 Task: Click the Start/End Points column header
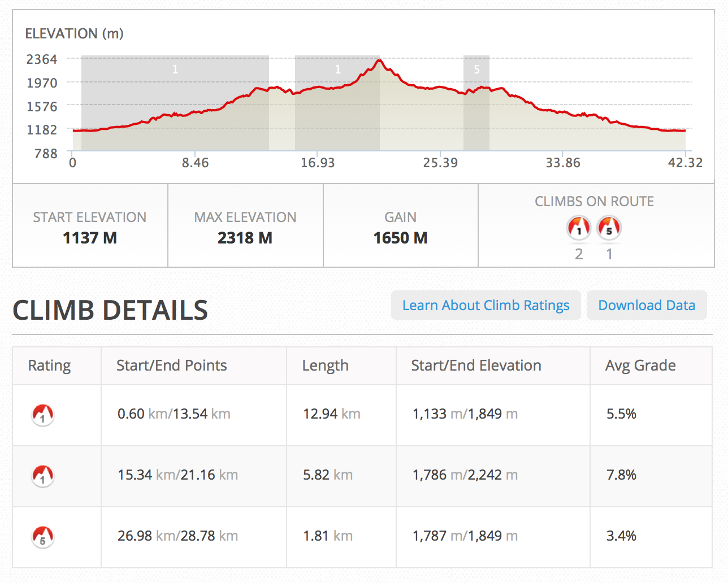[171, 366]
